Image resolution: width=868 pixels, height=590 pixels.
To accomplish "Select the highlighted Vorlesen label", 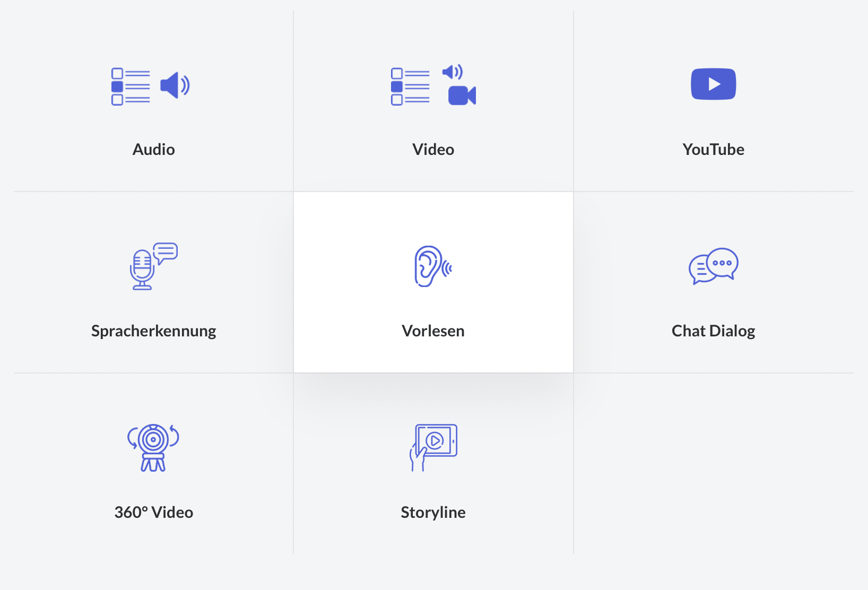I will pyautogui.click(x=433, y=331).
